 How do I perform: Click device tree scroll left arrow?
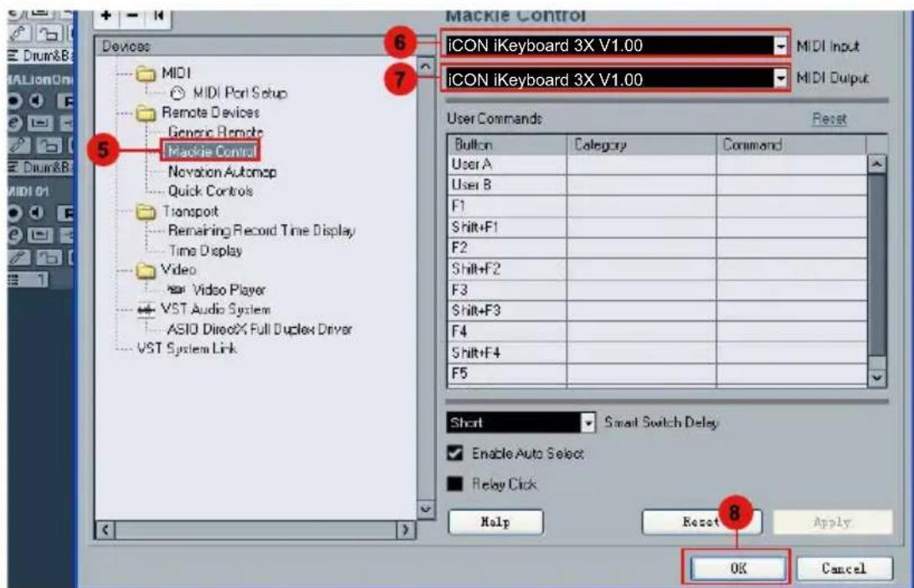click(x=105, y=529)
